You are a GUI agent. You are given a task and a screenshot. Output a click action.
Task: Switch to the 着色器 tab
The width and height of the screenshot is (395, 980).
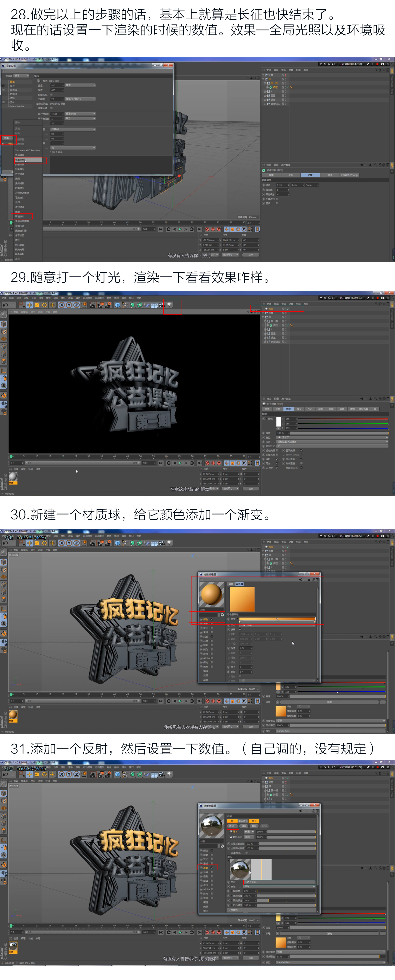pyautogui.click(x=239, y=584)
